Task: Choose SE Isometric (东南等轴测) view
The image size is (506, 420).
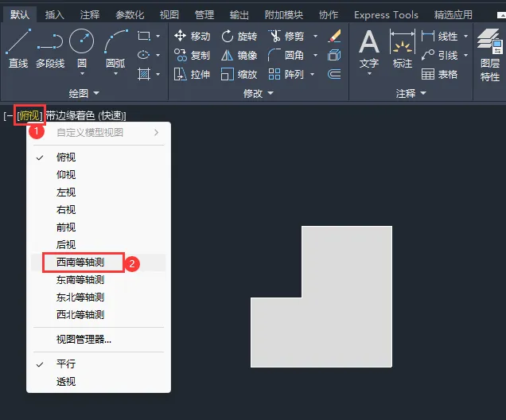Action: point(99,280)
